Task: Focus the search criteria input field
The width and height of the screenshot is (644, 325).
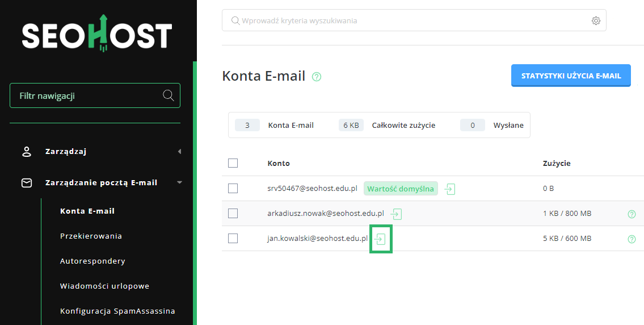Action: click(414, 20)
